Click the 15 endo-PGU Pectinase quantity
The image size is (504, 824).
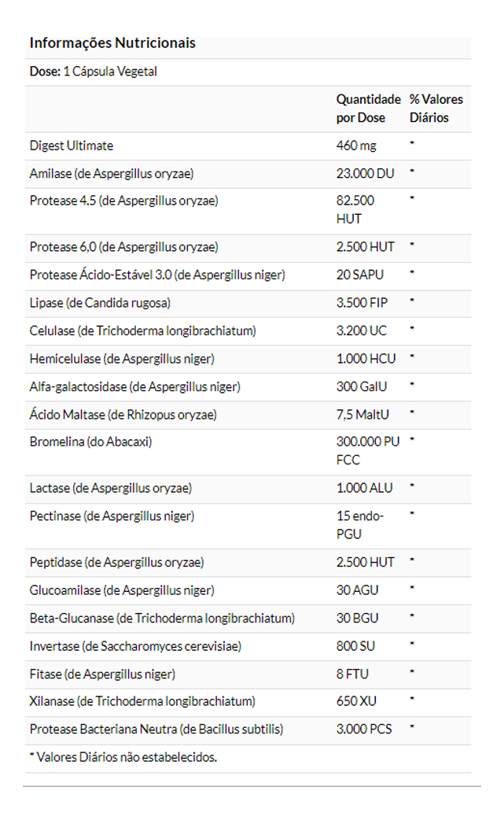(x=360, y=525)
